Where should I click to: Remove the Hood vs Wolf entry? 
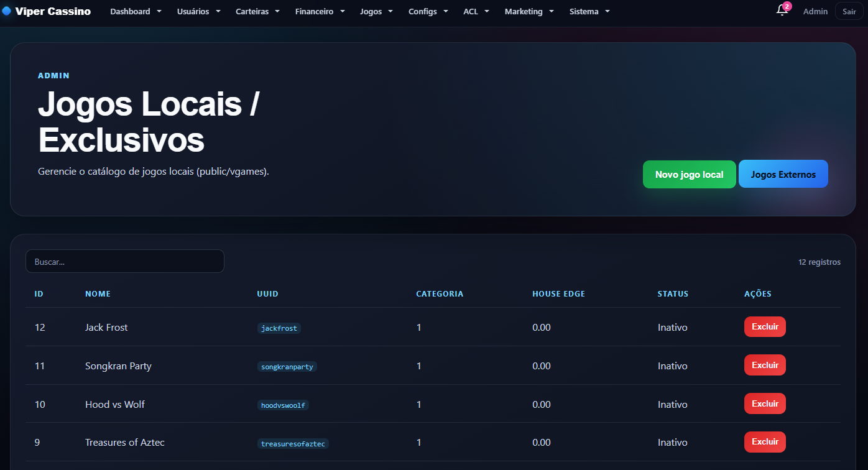click(765, 403)
